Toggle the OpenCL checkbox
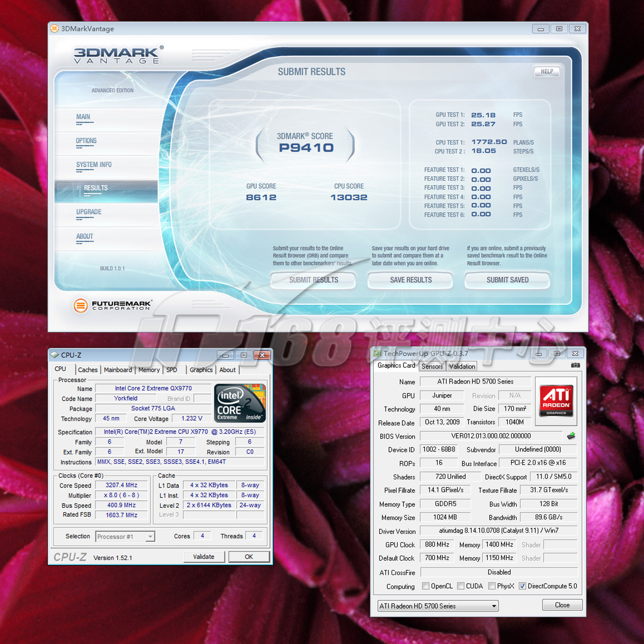Image resolution: width=644 pixels, height=644 pixels. click(426, 586)
